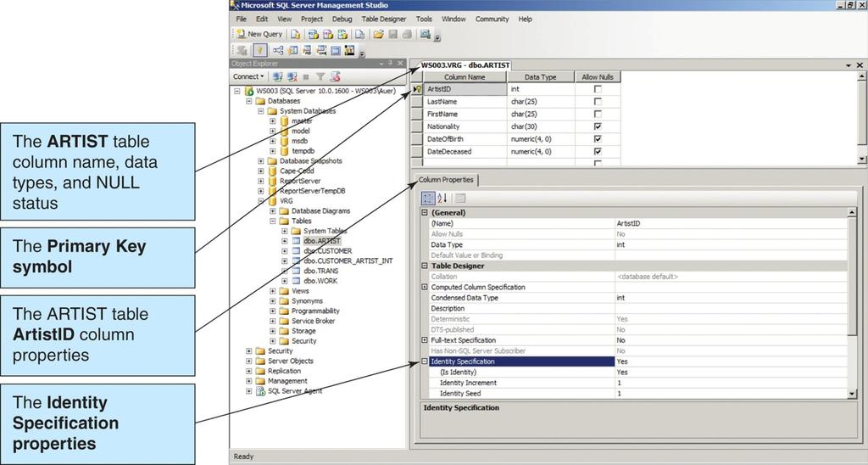The height and width of the screenshot is (465, 868).
Task: Click the Data Type column header
Action: pyautogui.click(x=540, y=77)
